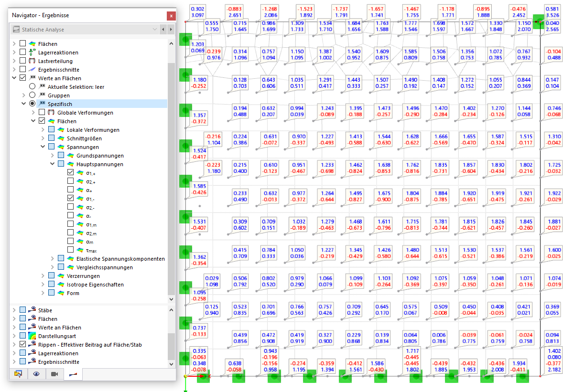The image size is (563, 392).
Task: Expand the Schnittgrößen node
Action: (x=43, y=138)
